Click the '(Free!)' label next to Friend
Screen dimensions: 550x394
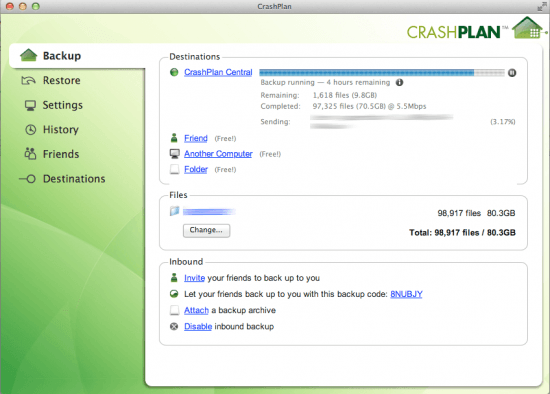[x=225, y=139]
